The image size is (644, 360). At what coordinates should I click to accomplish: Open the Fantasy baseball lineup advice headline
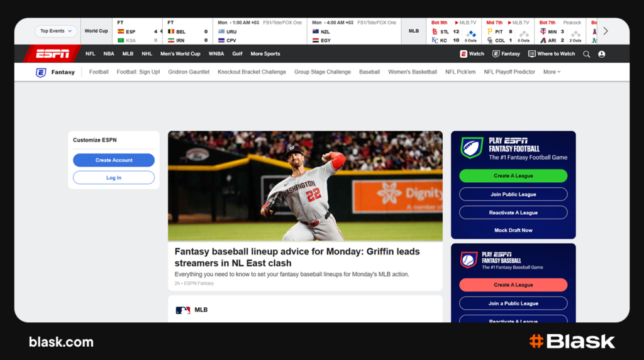[297, 258]
